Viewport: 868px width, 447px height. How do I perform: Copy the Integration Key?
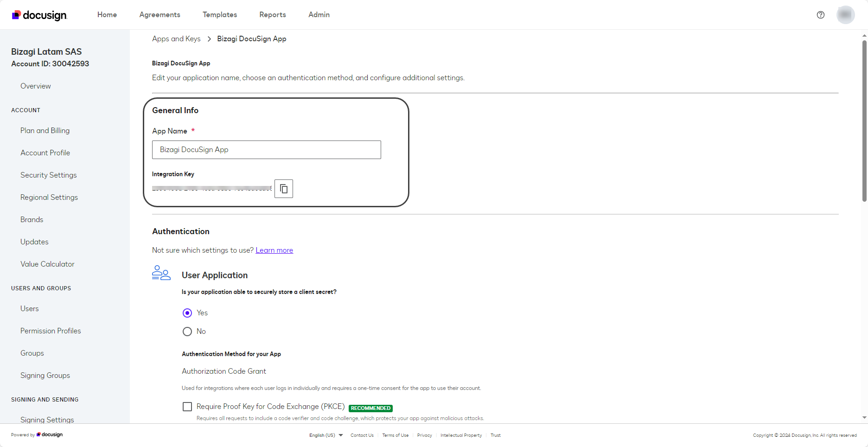(x=284, y=189)
